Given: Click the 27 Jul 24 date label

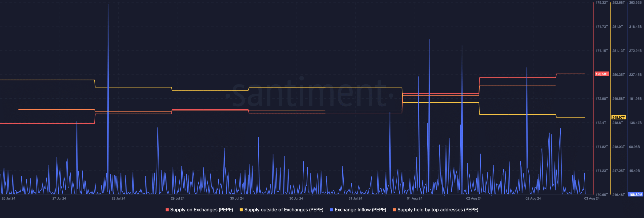Looking at the screenshot, I should pyautogui.click(x=59, y=198).
